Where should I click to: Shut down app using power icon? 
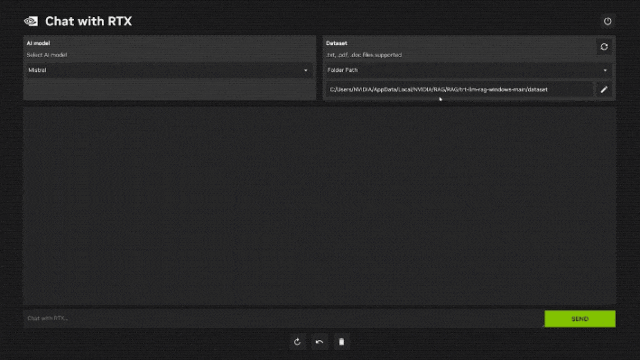point(607,21)
